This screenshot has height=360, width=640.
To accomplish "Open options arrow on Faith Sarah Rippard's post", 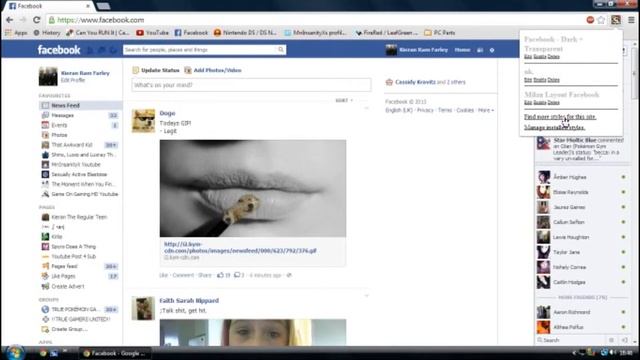I will [x=366, y=296].
